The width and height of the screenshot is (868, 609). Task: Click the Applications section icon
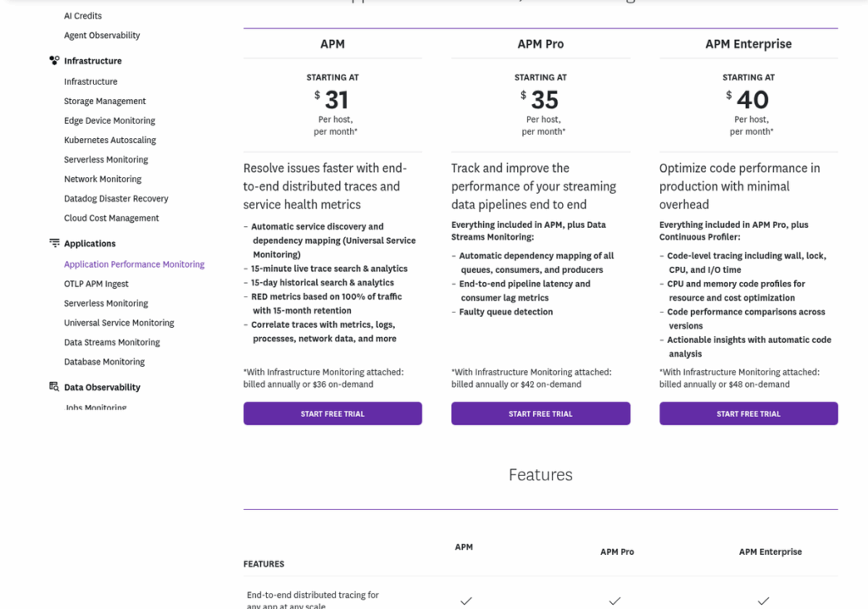pyautogui.click(x=54, y=243)
